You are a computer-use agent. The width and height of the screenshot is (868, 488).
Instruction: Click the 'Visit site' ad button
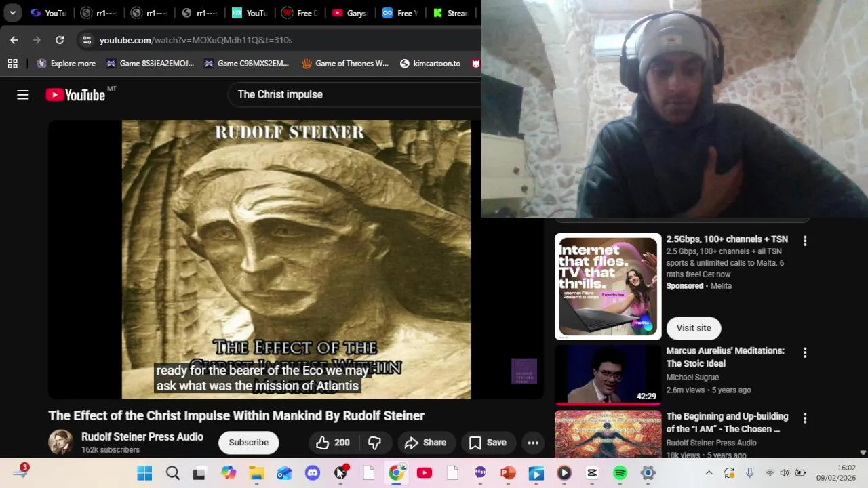pos(694,328)
